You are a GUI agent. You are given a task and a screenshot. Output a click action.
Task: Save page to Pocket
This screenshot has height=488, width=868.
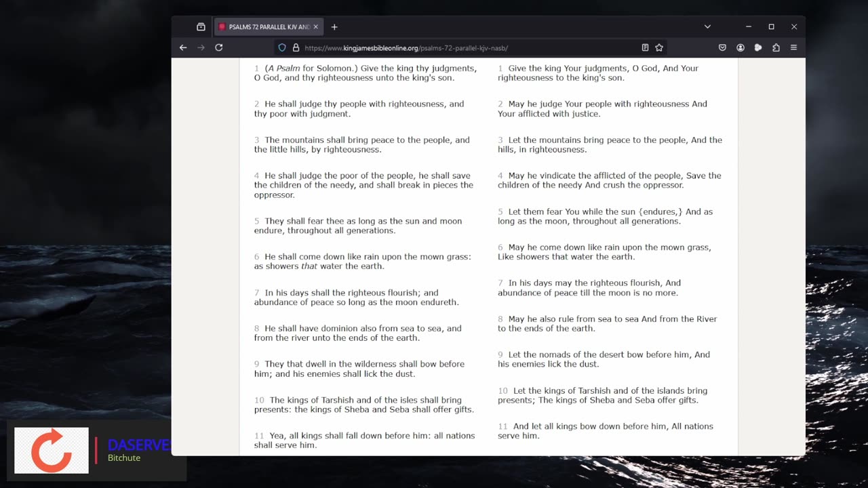coord(722,47)
